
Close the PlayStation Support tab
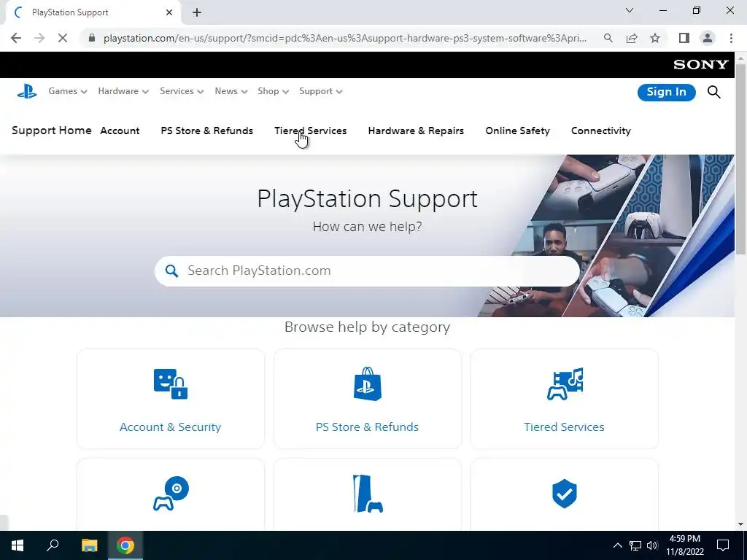(169, 12)
